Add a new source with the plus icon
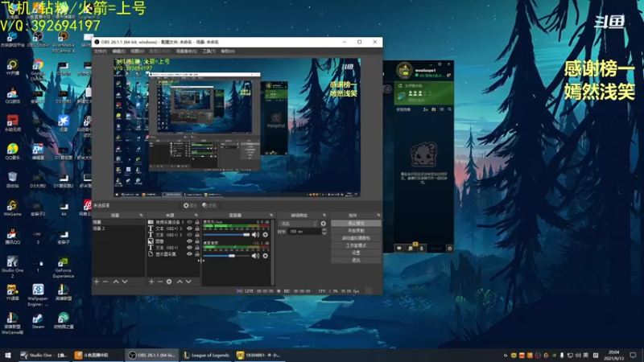 pyautogui.click(x=151, y=282)
